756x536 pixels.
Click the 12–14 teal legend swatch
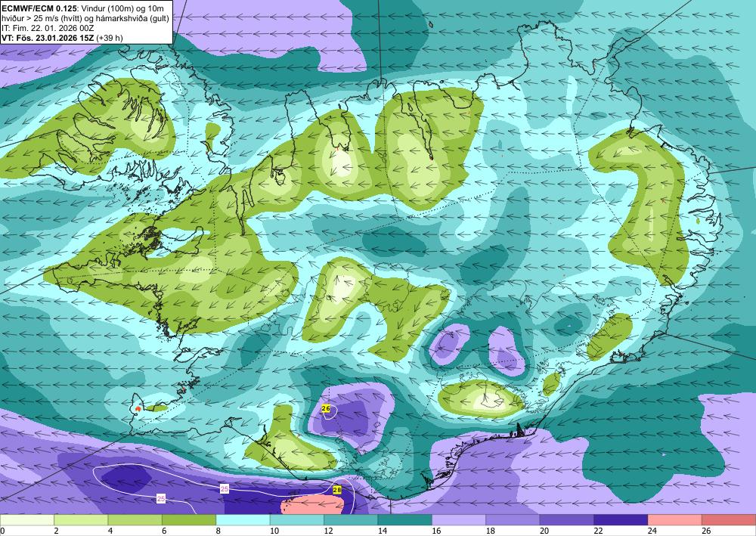[x=351, y=520]
